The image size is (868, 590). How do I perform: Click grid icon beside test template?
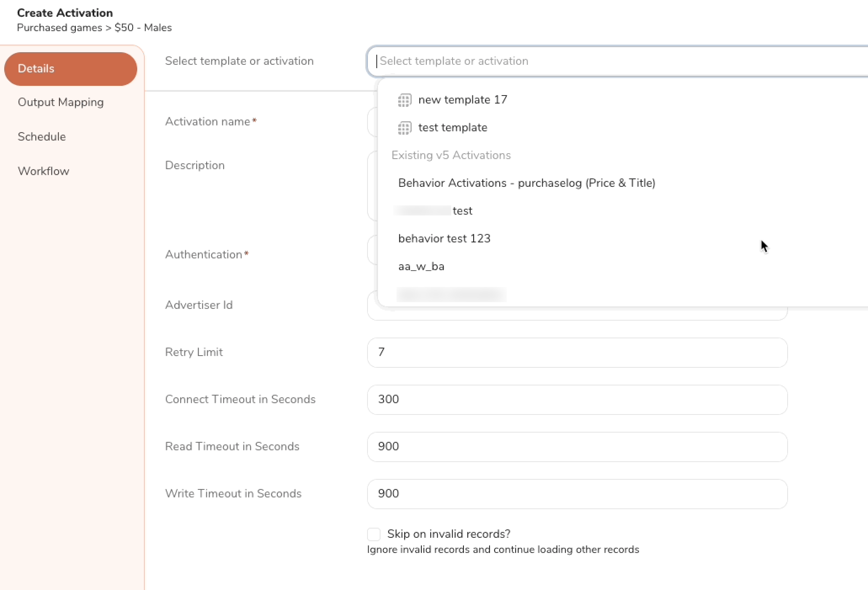pos(404,128)
